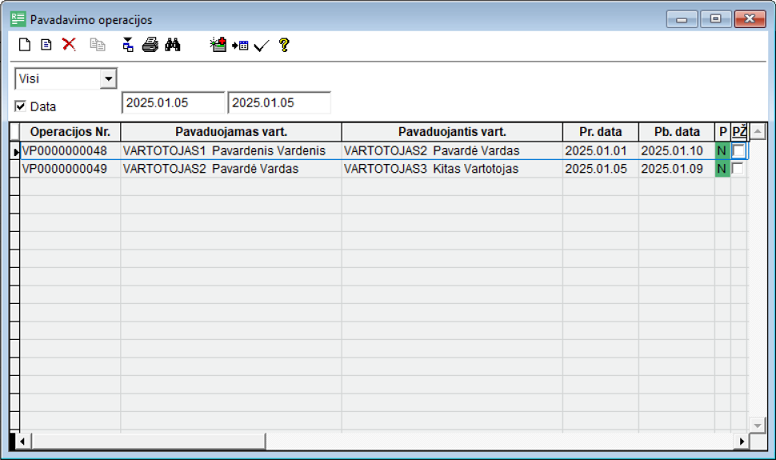Click the second date input field

point(279,103)
